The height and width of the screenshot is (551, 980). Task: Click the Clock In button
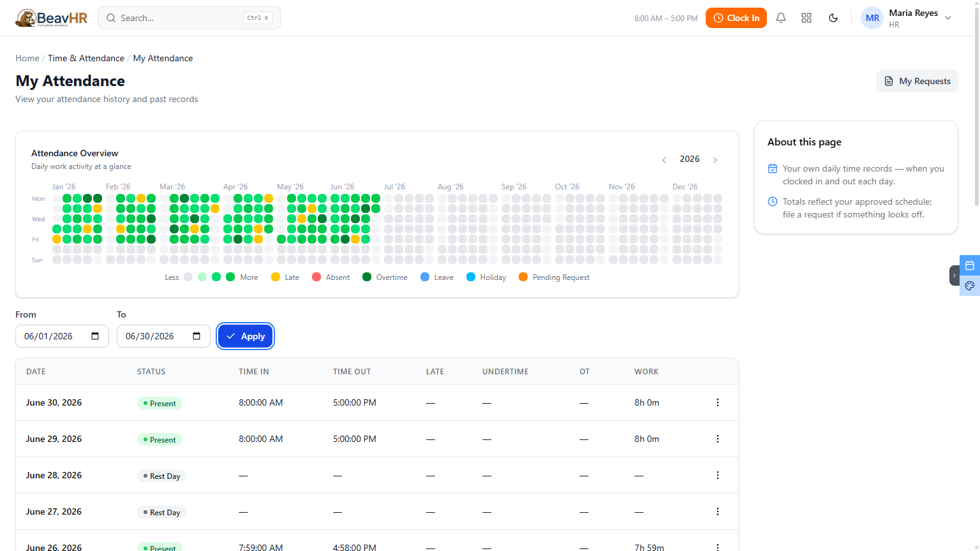pyautogui.click(x=736, y=18)
